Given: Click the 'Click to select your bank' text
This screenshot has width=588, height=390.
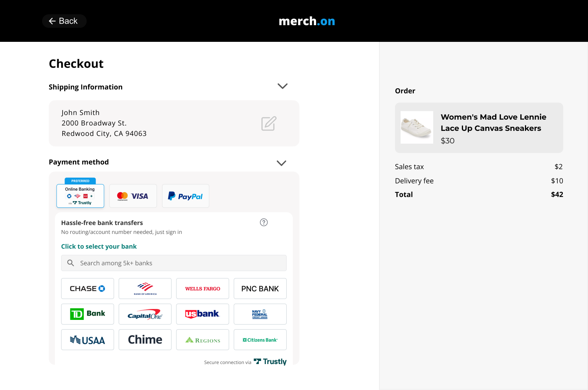Looking at the screenshot, I should (99, 246).
